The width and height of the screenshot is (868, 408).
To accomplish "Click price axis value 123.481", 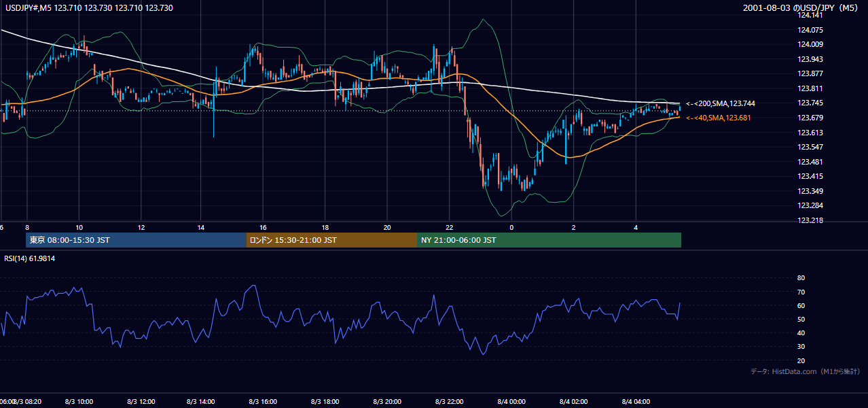I will [812, 162].
